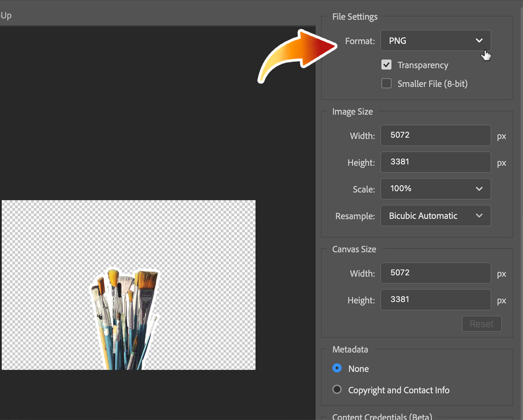Collapse the Image Size section
The height and width of the screenshot is (420, 523).
(352, 111)
